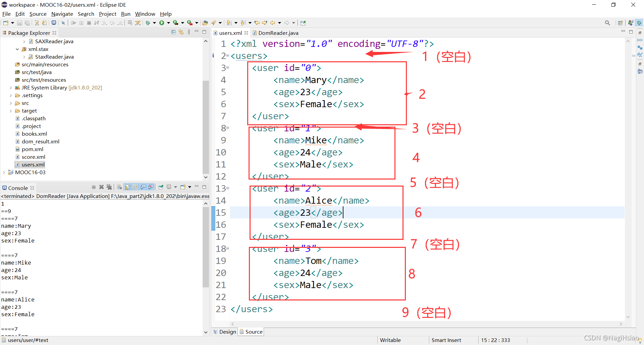Expand the target folder node
This screenshot has width=644, height=345.
[11, 111]
